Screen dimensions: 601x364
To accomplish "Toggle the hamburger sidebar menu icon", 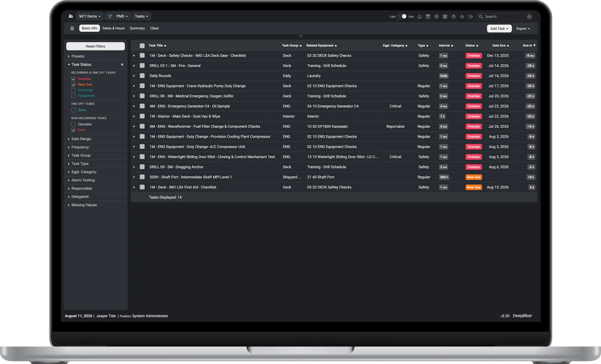I will click(72, 28).
